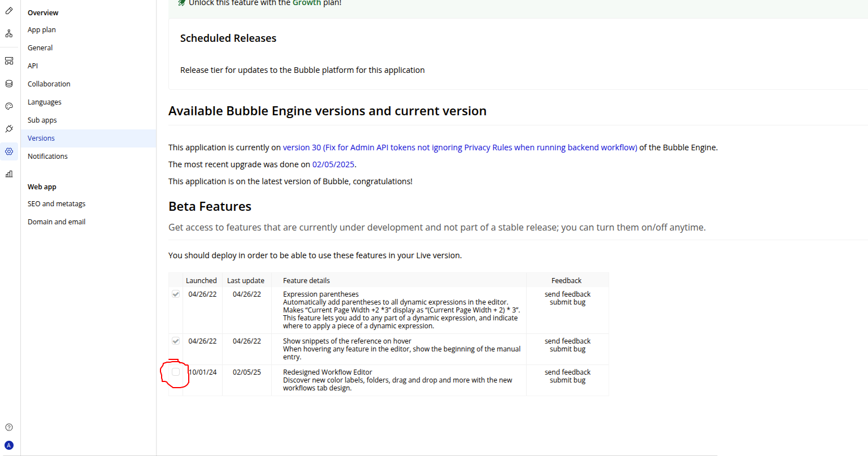Submit bug for Show snippets feature

pyautogui.click(x=567, y=349)
